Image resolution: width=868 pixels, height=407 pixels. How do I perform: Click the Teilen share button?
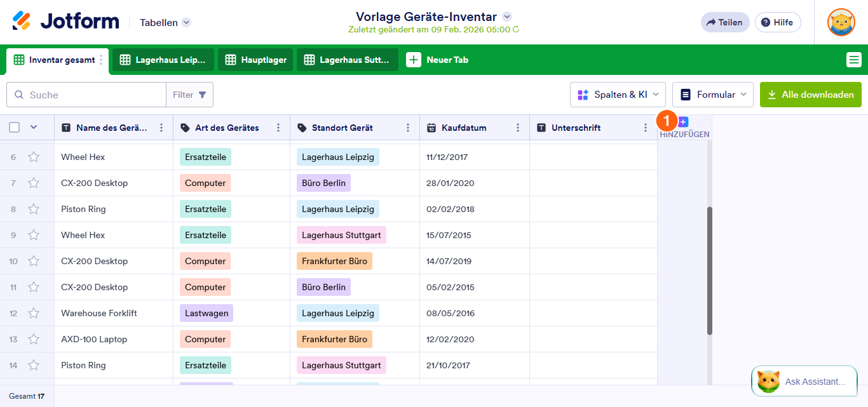coord(724,22)
